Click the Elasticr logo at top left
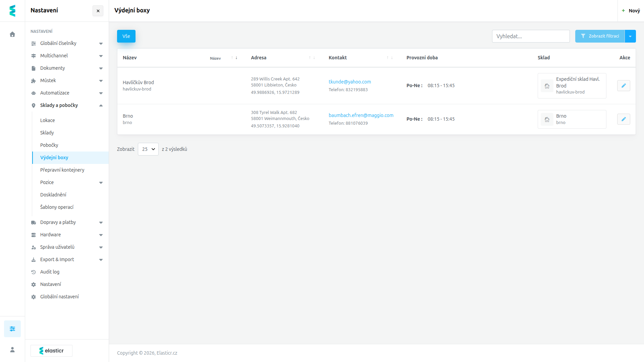Viewport: 644px width, 362px height. pyautogui.click(x=12, y=11)
